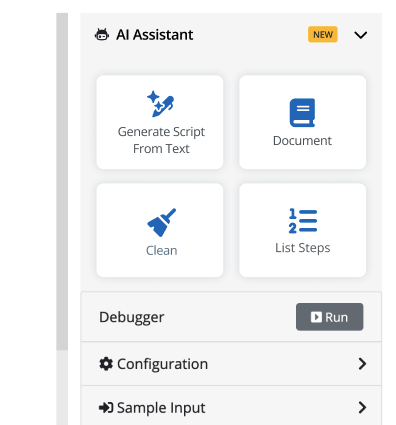Open the Sample Input row label
This screenshot has width=396, height=425.
(x=161, y=408)
